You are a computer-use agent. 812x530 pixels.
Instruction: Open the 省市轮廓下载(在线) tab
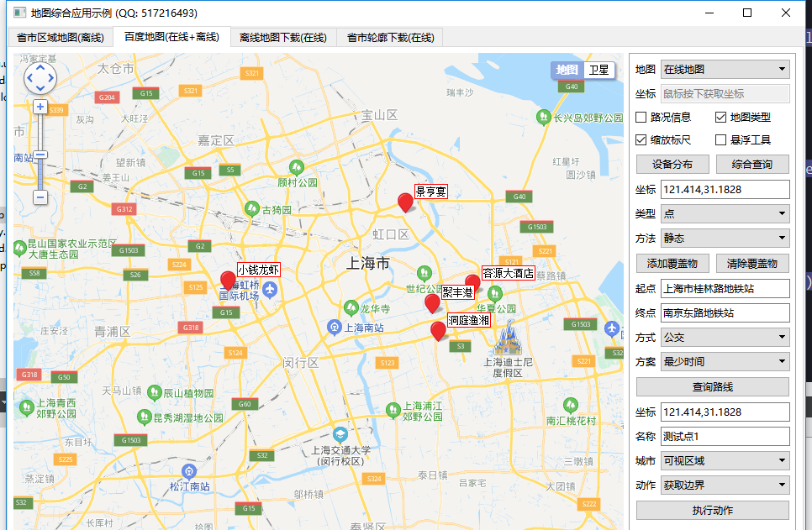coord(391,38)
